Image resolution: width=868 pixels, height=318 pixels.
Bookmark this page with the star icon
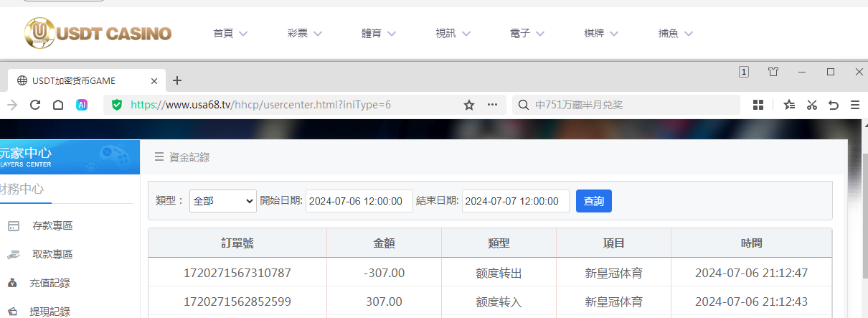[x=469, y=105]
